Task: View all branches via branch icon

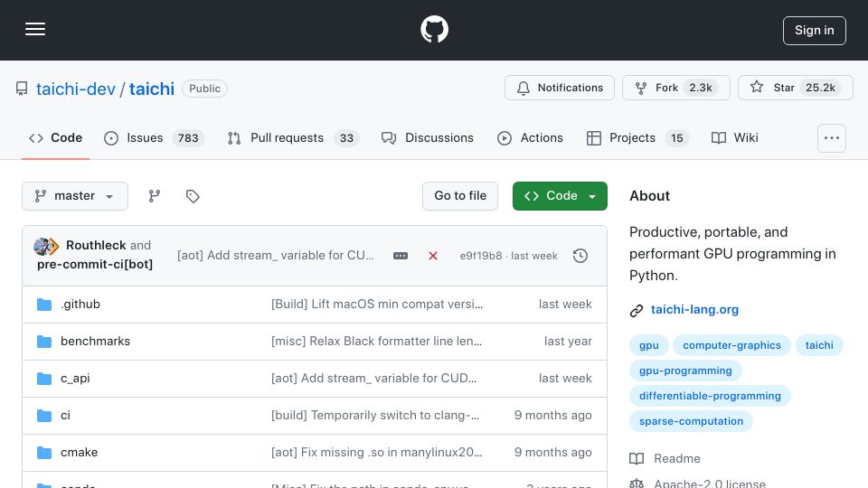Action: [x=155, y=196]
